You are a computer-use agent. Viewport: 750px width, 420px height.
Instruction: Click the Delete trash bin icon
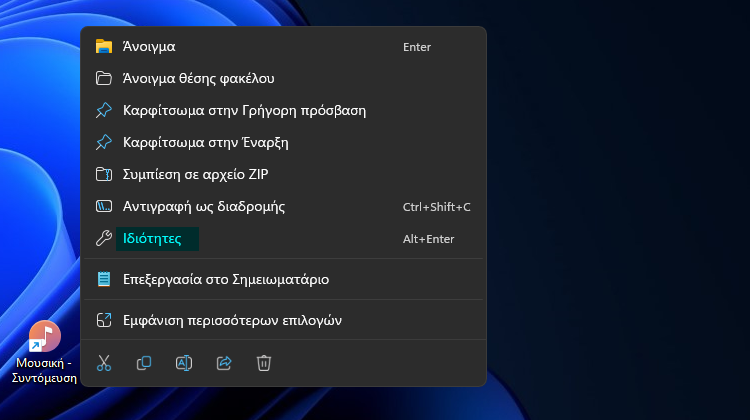264,363
